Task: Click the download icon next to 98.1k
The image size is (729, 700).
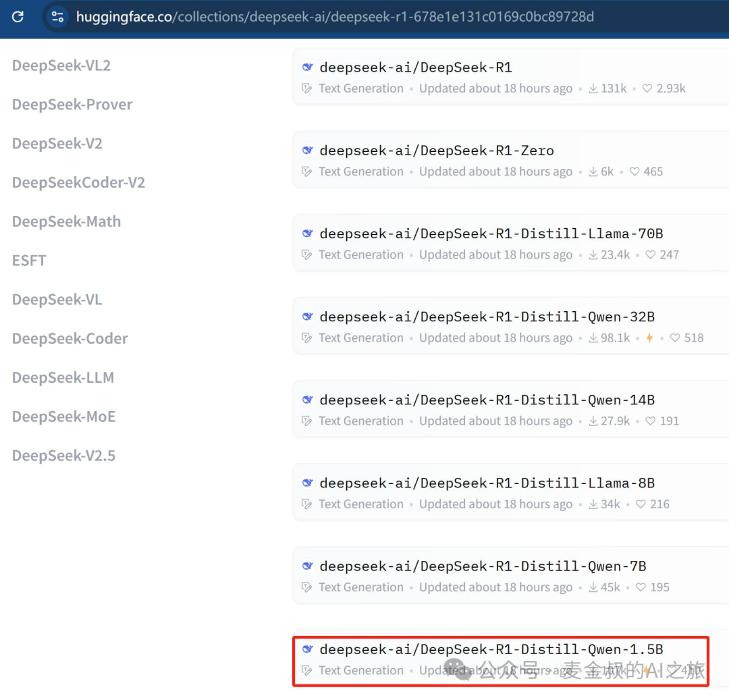Action: [x=593, y=338]
